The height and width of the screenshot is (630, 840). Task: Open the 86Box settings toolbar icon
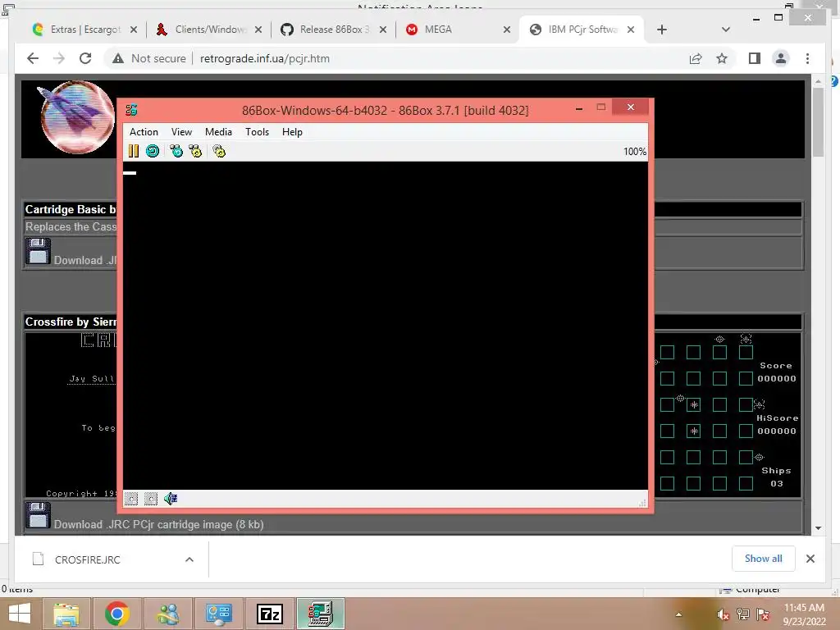(x=219, y=151)
